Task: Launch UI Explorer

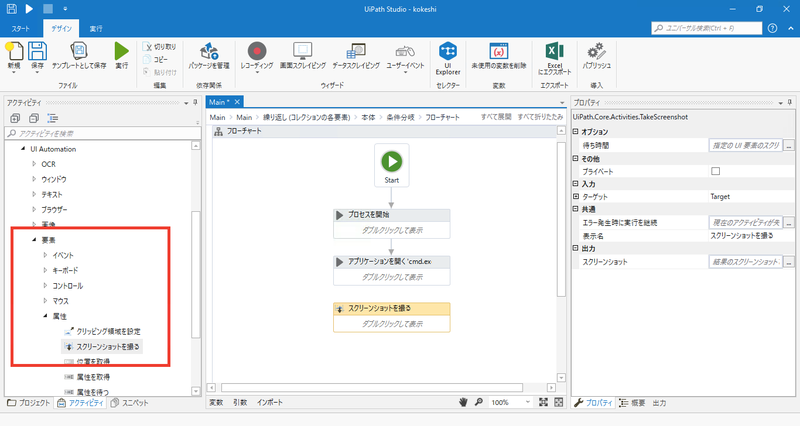Action: (448, 59)
